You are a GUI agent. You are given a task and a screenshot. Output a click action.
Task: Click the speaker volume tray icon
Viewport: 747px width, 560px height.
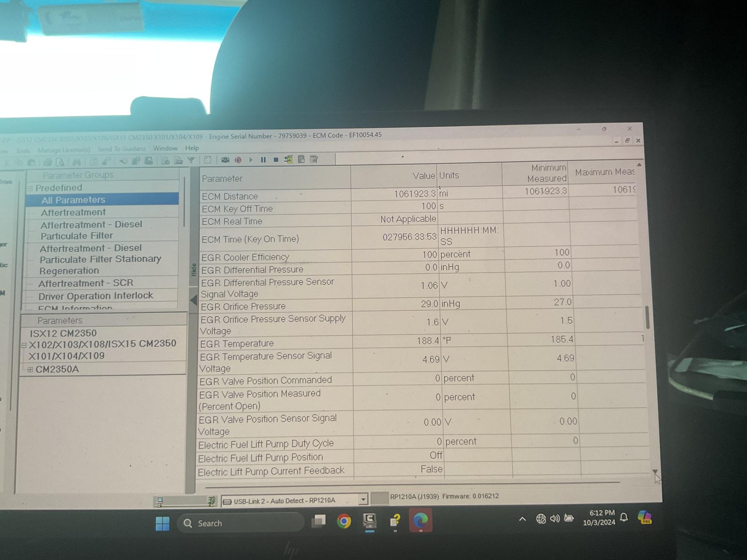tap(555, 518)
